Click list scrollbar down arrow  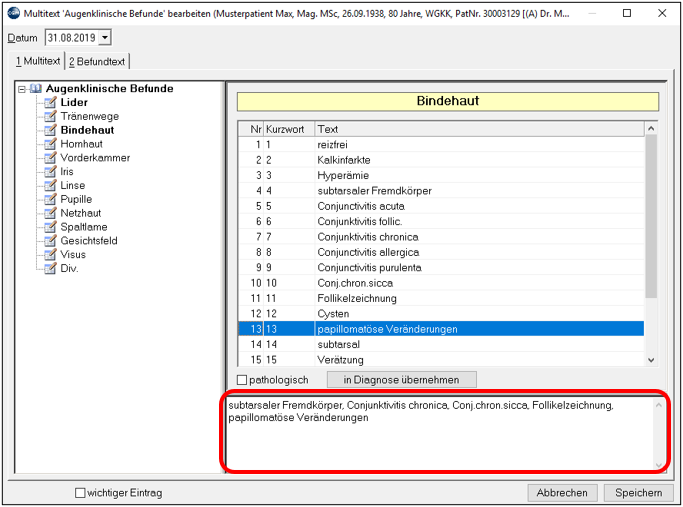click(651, 360)
